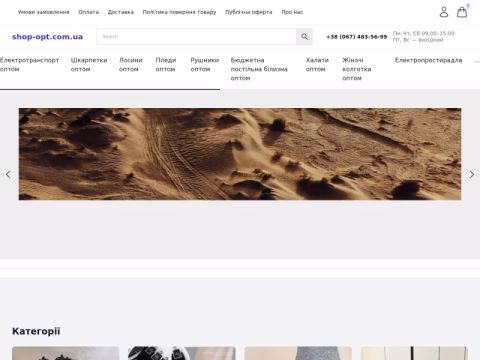This screenshot has width=480, height=360.
Task: Open Про нас link
Action: tap(292, 12)
